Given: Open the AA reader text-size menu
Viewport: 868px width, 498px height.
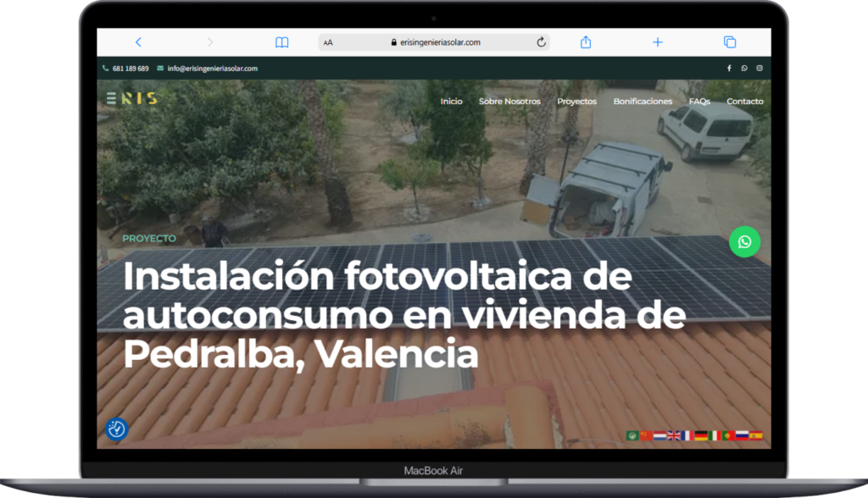Looking at the screenshot, I should (328, 42).
